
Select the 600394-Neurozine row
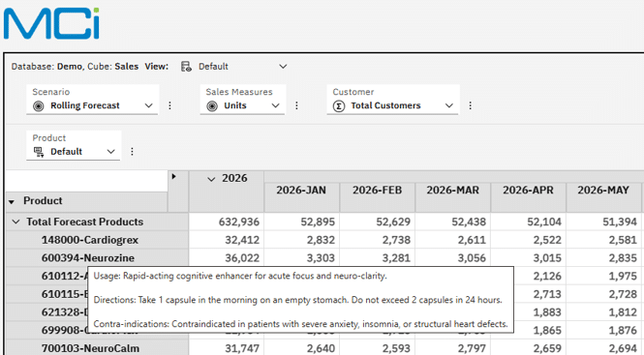[97, 257]
